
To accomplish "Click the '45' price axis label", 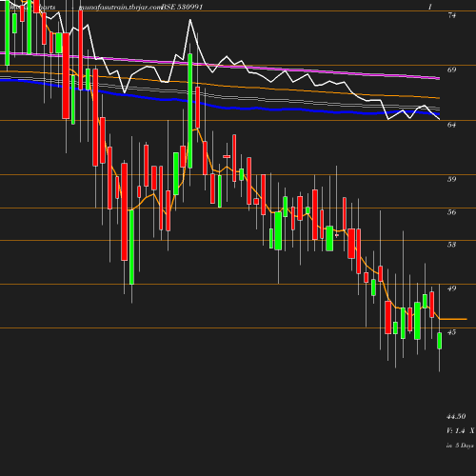I will pos(452,332).
